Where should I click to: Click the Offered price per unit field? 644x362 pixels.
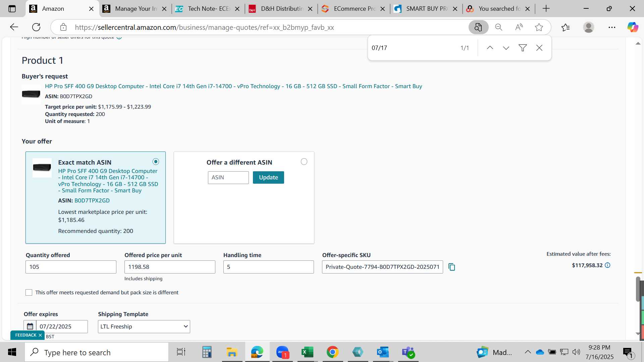click(170, 267)
